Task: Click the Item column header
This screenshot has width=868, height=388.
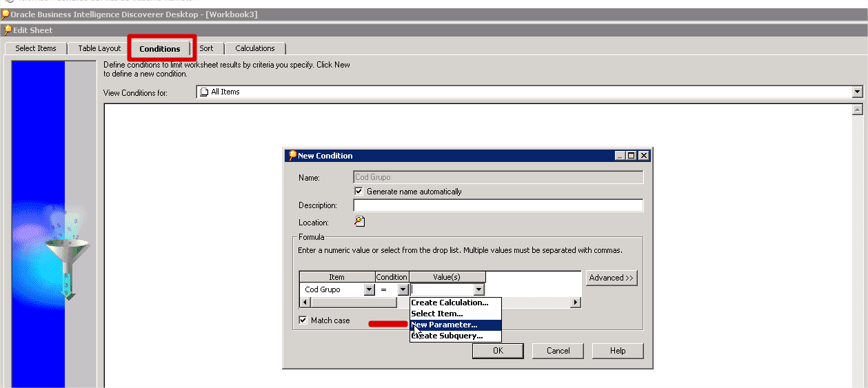Action: [x=337, y=277]
